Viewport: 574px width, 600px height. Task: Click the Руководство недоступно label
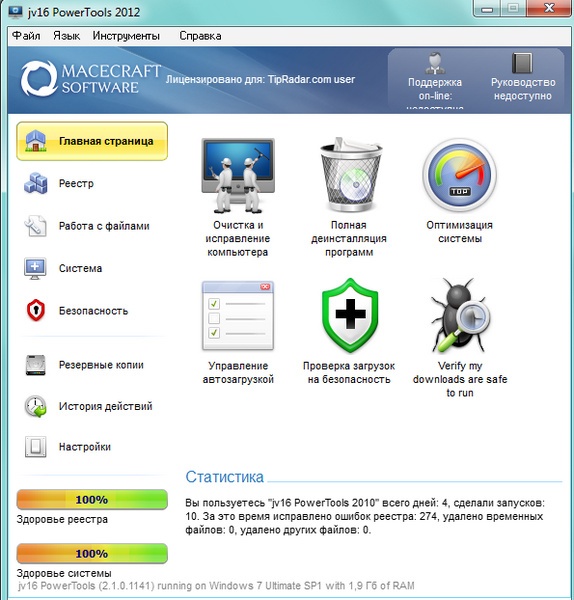pos(523,89)
